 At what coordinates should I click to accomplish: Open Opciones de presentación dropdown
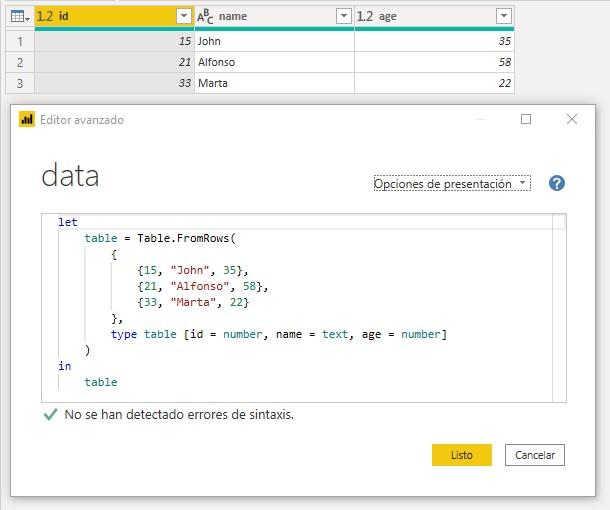point(451,184)
